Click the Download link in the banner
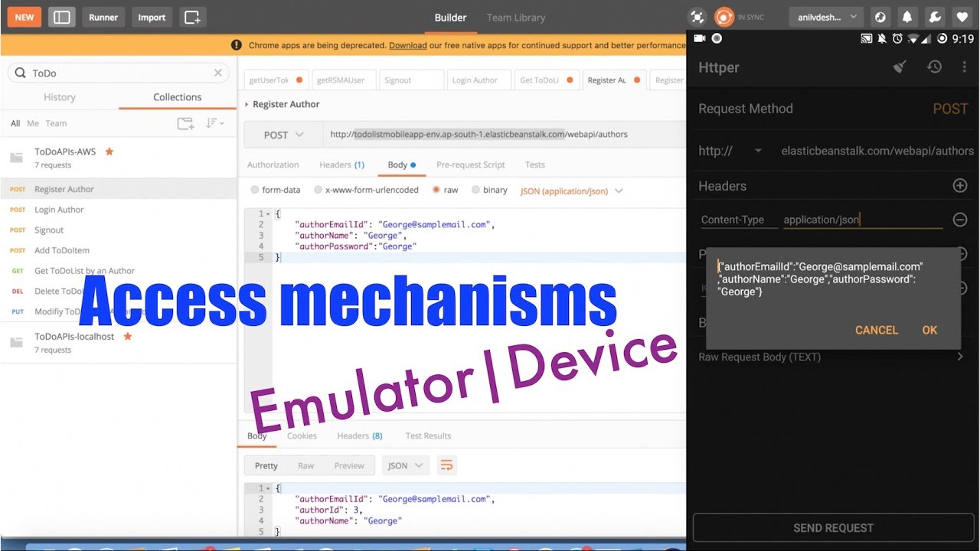Image resolution: width=980 pixels, height=551 pixels. pyautogui.click(x=407, y=45)
